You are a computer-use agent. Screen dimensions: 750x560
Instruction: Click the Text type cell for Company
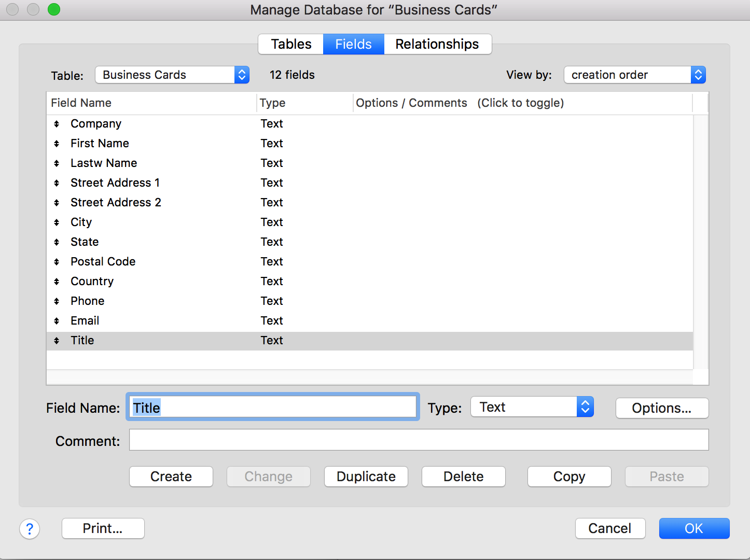tap(272, 124)
